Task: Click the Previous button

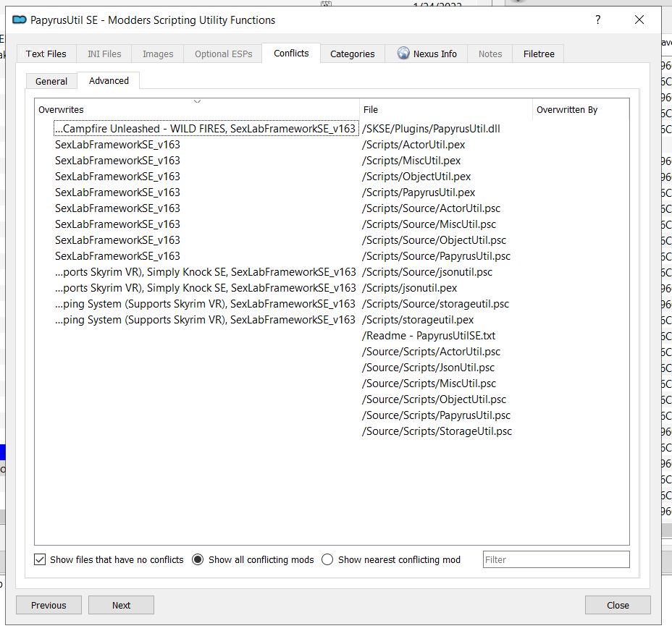Action: click(49, 605)
